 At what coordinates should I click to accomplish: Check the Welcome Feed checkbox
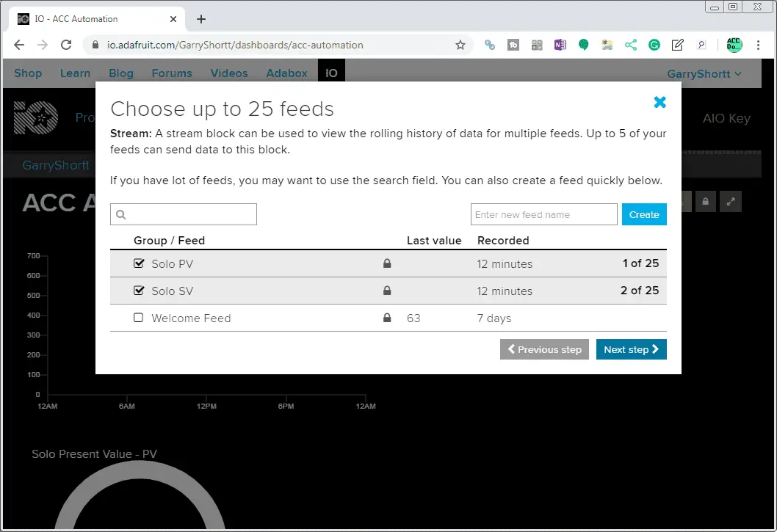tap(138, 318)
